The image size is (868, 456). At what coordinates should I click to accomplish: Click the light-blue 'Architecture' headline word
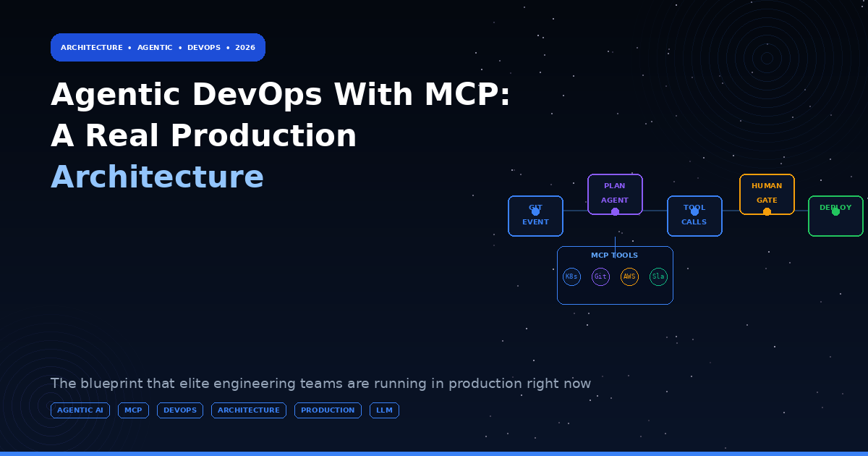pyautogui.click(x=157, y=177)
